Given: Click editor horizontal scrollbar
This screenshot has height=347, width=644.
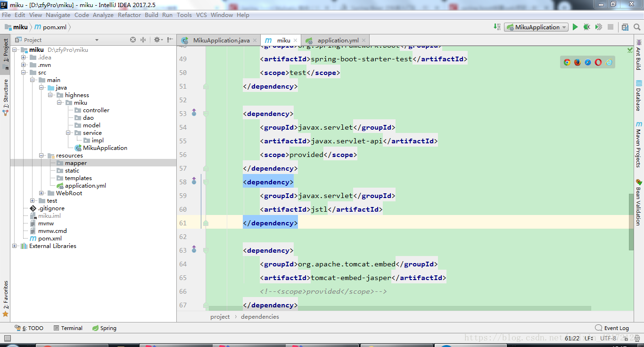Looking at the screenshot, I should click(x=399, y=308).
